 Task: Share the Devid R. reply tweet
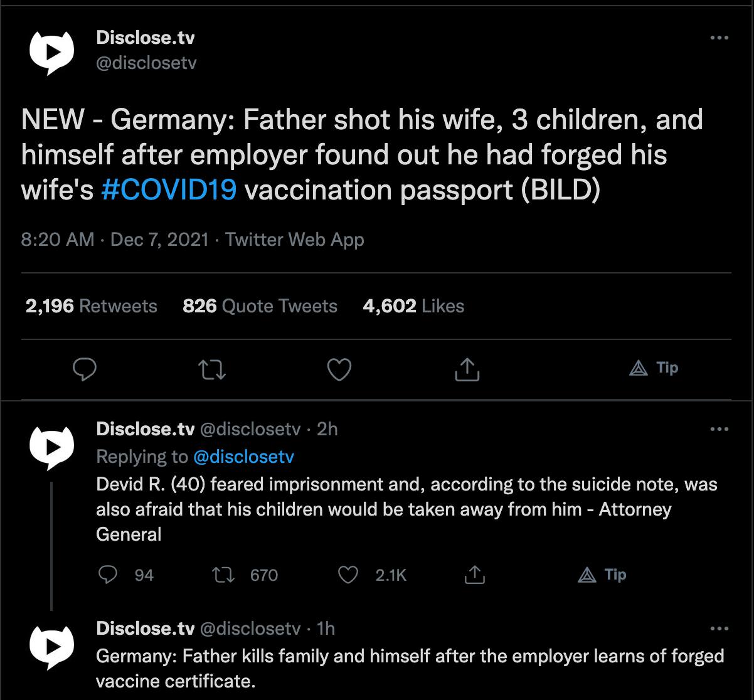[x=475, y=575]
